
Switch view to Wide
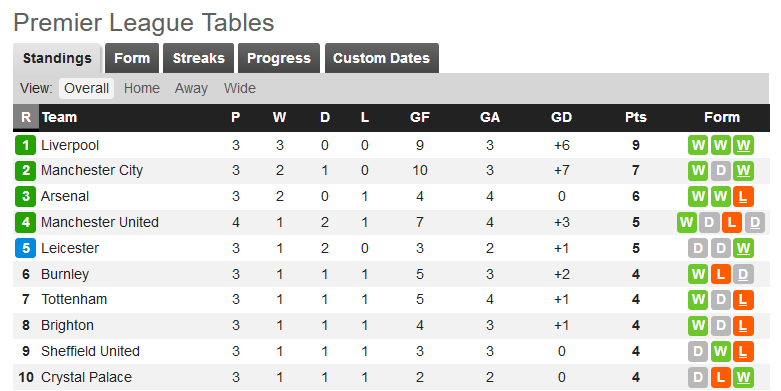coord(240,88)
